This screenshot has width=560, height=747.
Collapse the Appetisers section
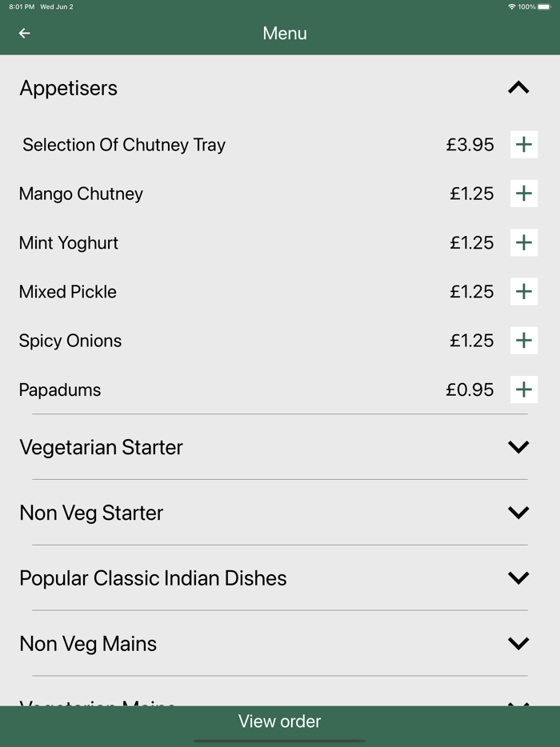(518, 86)
